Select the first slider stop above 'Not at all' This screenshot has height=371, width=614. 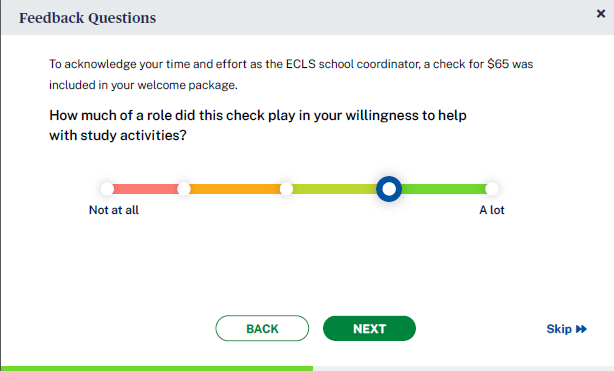point(107,189)
